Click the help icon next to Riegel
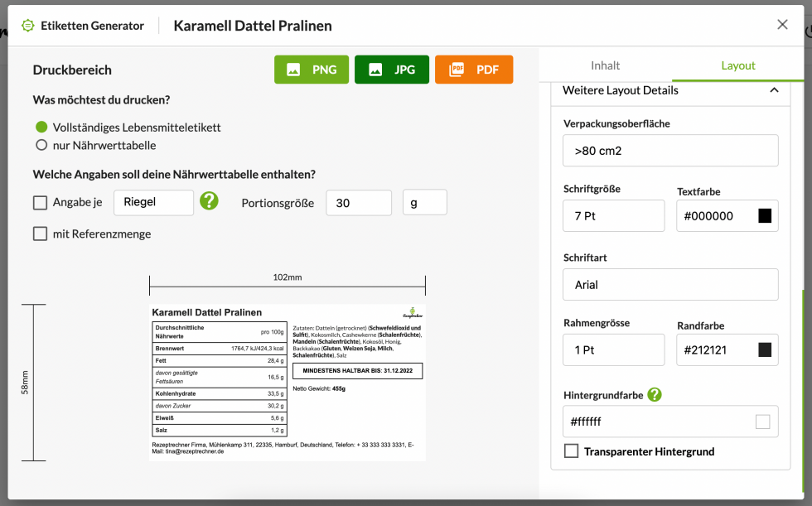 [x=210, y=201]
